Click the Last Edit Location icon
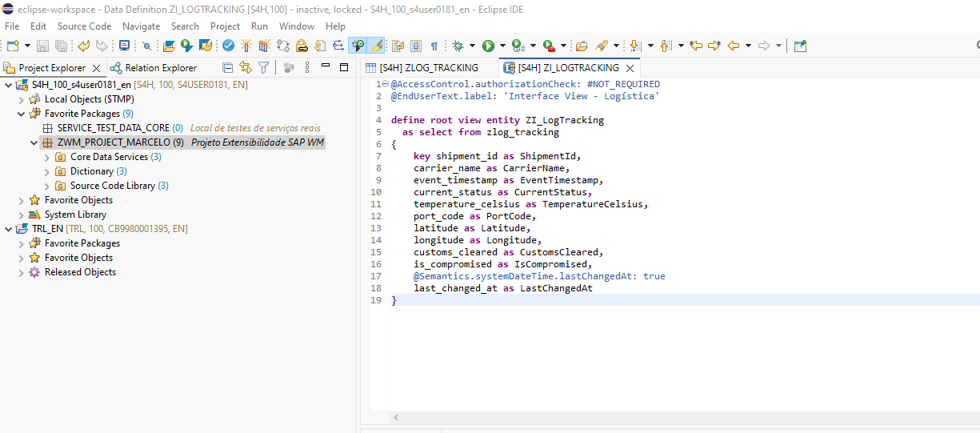980x433 pixels. 696,46
